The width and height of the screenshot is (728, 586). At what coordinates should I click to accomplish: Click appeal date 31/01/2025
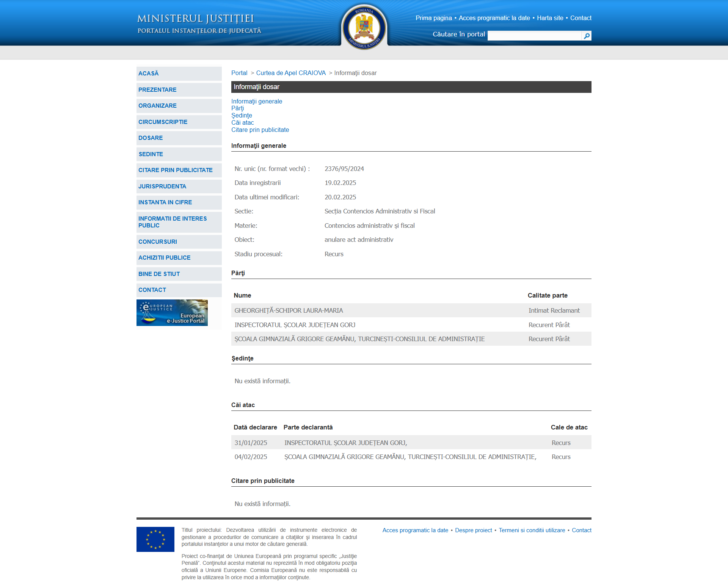[251, 443]
